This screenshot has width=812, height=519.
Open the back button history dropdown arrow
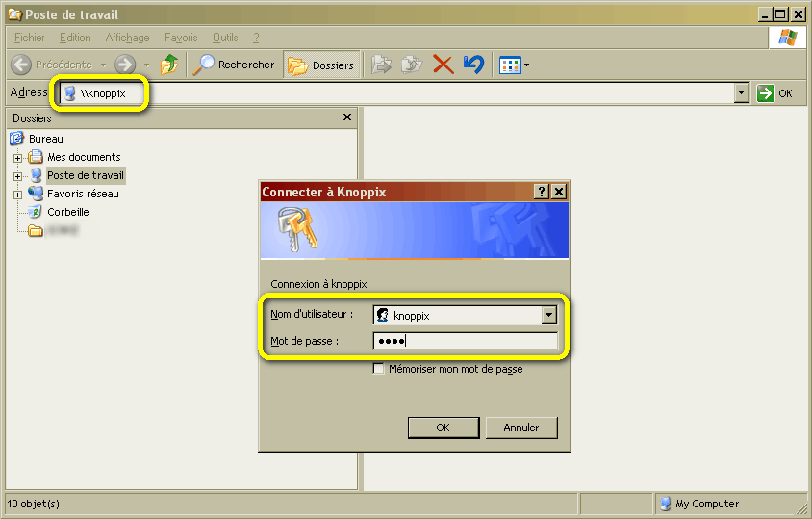click(104, 65)
